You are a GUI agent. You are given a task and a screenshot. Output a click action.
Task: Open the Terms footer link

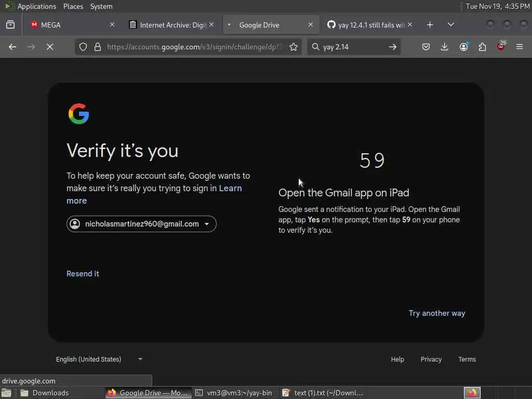[x=467, y=360]
